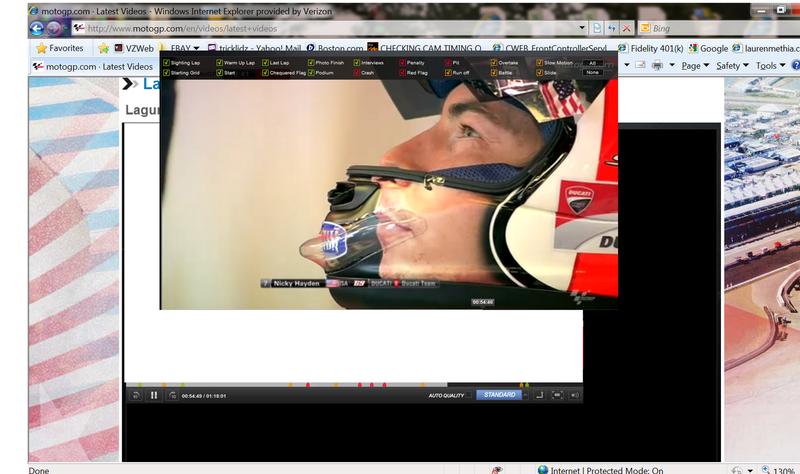The image size is (800, 474).
Task: Toggle the Crash marker checkbox
Action: click(357, 73)
